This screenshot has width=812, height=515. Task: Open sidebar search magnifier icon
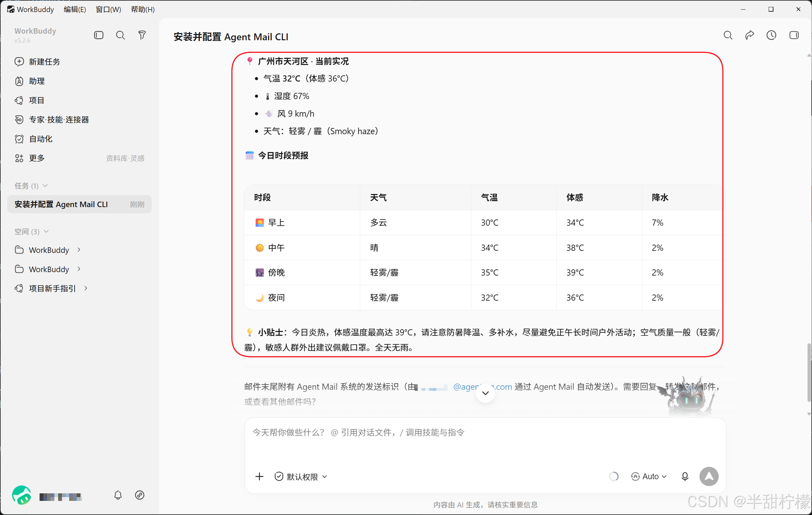click(x=120, y=35)
